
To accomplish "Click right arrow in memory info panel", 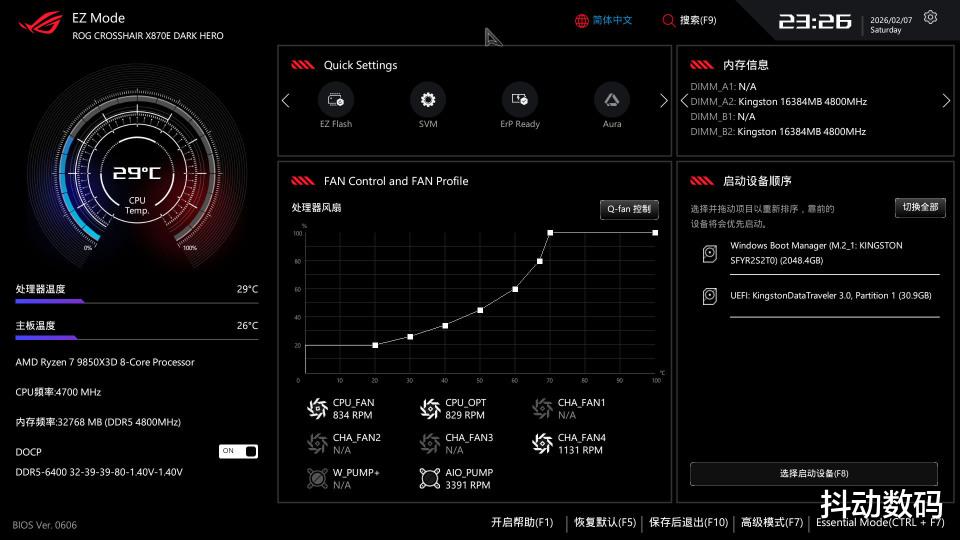I will 946,101.
